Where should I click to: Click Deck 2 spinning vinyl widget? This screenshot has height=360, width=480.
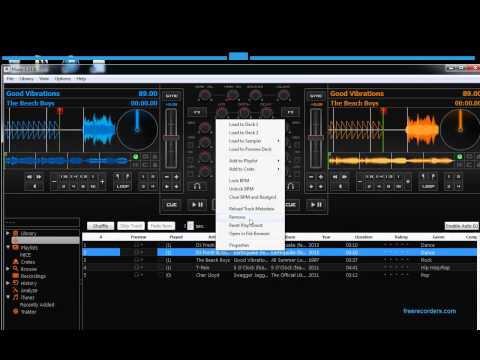point(460,129)
